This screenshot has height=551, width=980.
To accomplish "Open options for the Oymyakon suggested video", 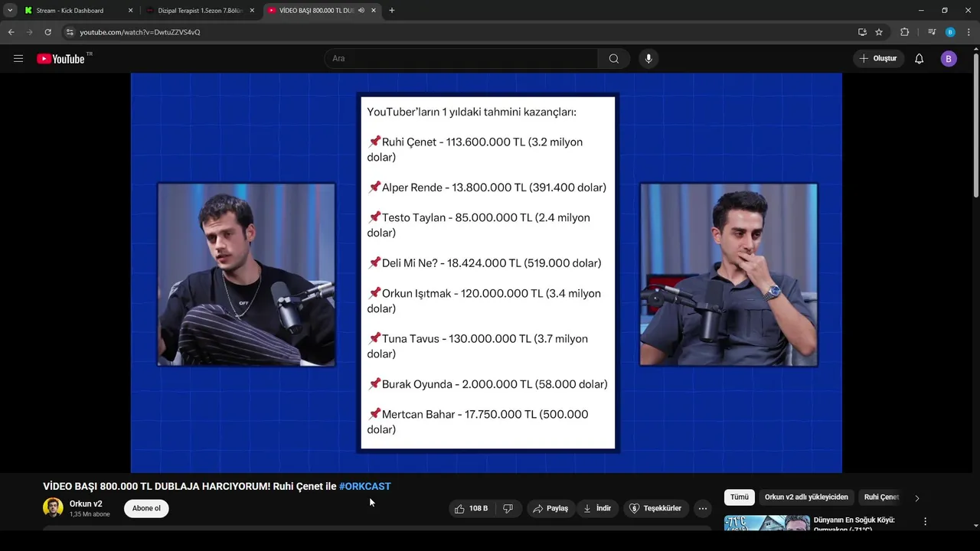I will 925,522.
